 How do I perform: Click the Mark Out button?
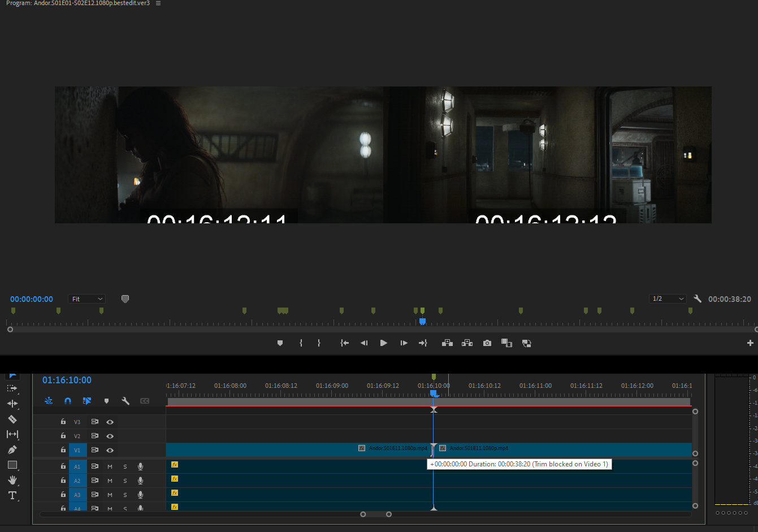pos(319,343)
